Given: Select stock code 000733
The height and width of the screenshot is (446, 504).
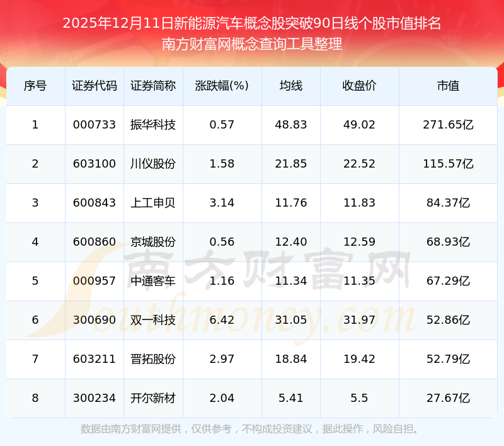Looking at the screenshot, I should (x=94, y=125).
